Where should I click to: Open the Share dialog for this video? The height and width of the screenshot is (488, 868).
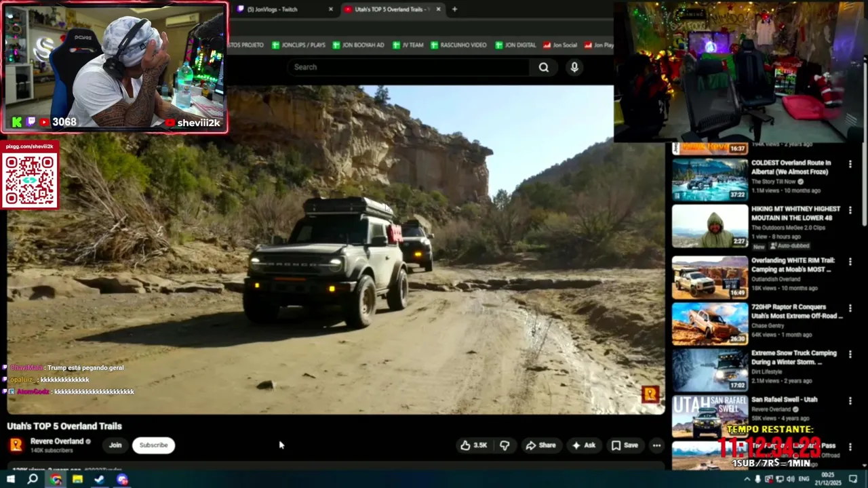(540, 445)
